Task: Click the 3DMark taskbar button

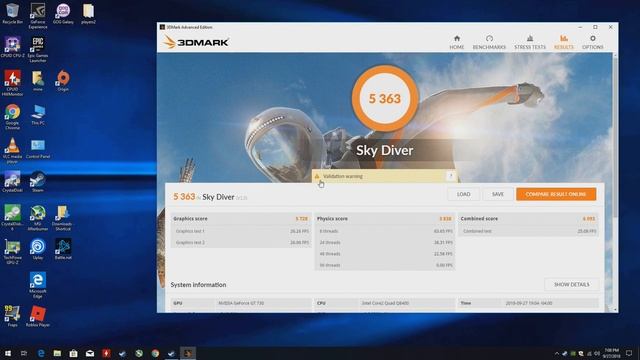Action: [188, 353]
